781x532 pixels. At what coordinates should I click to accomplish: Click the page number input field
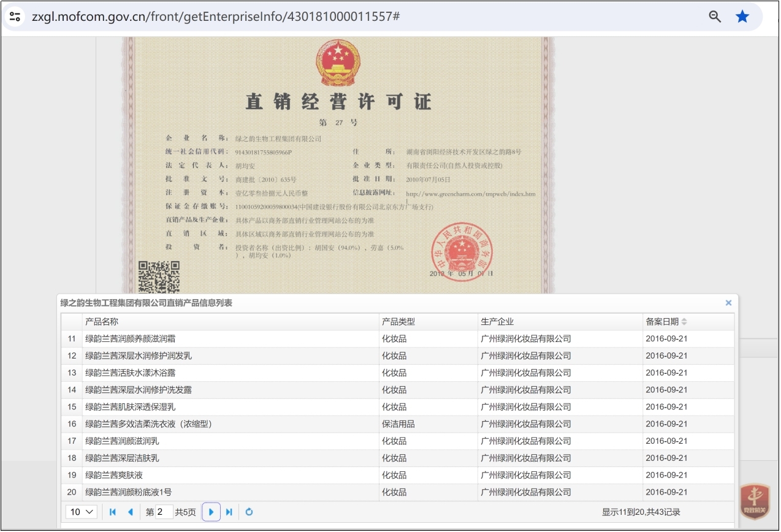[164, 512]
